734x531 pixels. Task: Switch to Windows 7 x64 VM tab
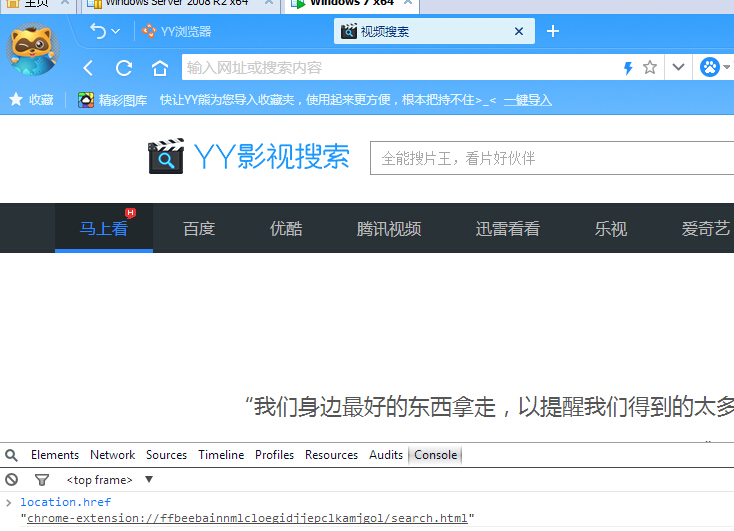(351, 3)
